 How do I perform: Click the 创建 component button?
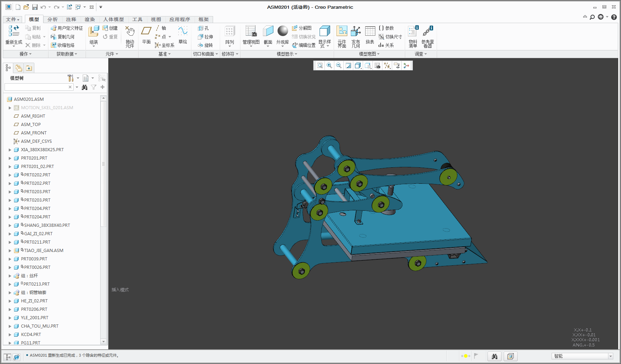pyautogui.click(x=110, y=28)
